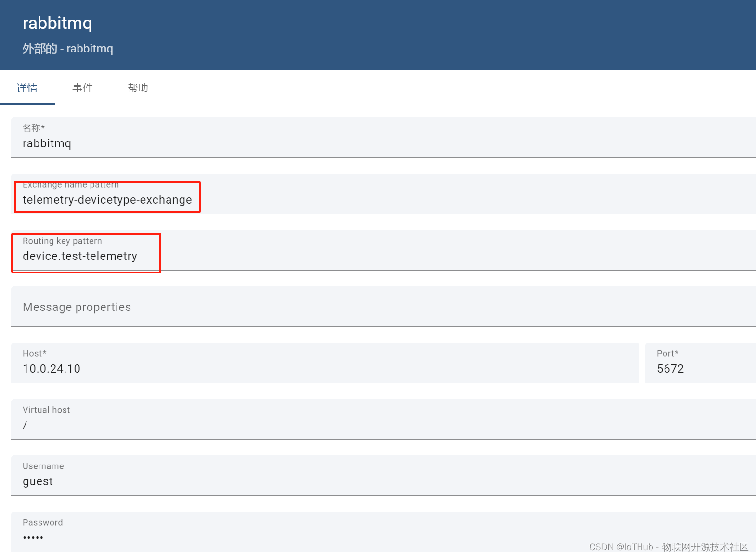Switch to the 详情 tab
This screenshot has height=556, width=756.
pyautogui.click(x=27, y=88)
